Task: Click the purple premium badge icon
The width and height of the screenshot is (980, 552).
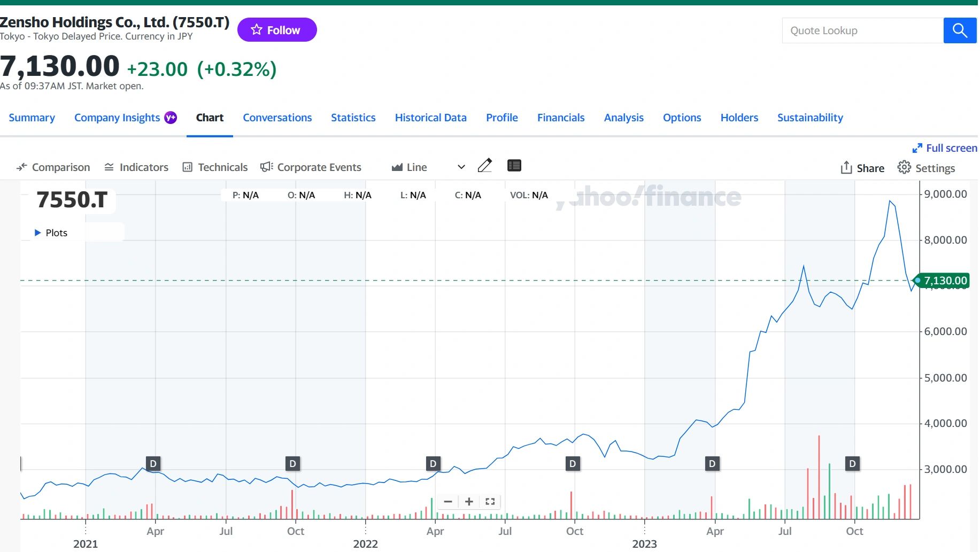Action: (171, 118)
